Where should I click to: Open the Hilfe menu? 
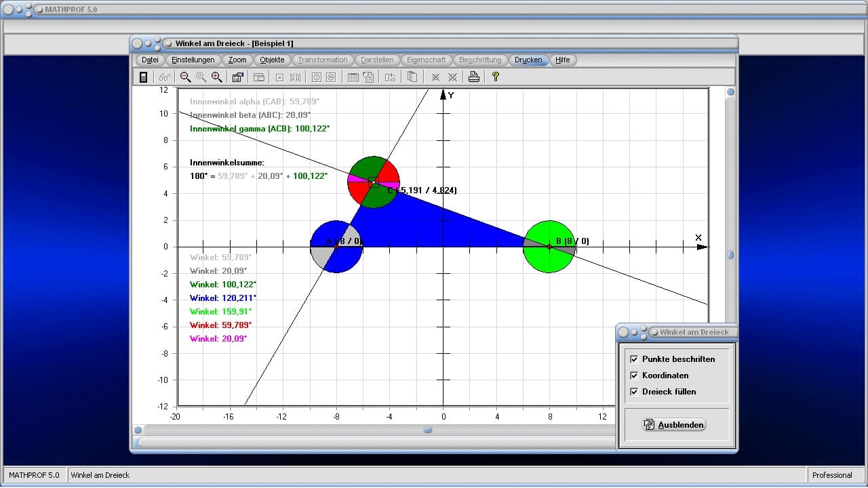tap(563, 60)
